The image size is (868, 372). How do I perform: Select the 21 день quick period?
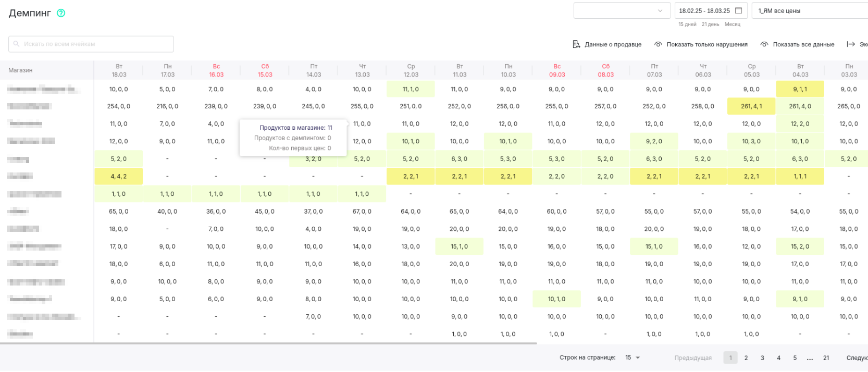(x=710, y=24)
